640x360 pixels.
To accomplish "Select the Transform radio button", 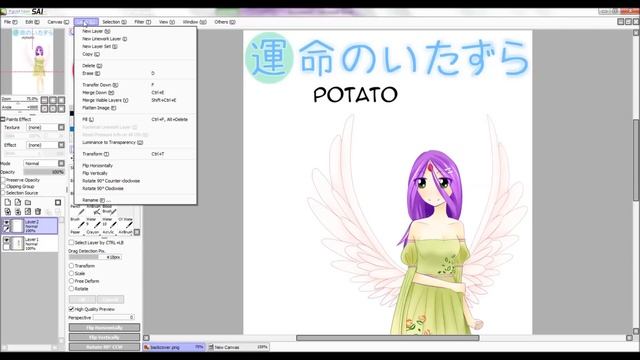I will coord(71,266).
